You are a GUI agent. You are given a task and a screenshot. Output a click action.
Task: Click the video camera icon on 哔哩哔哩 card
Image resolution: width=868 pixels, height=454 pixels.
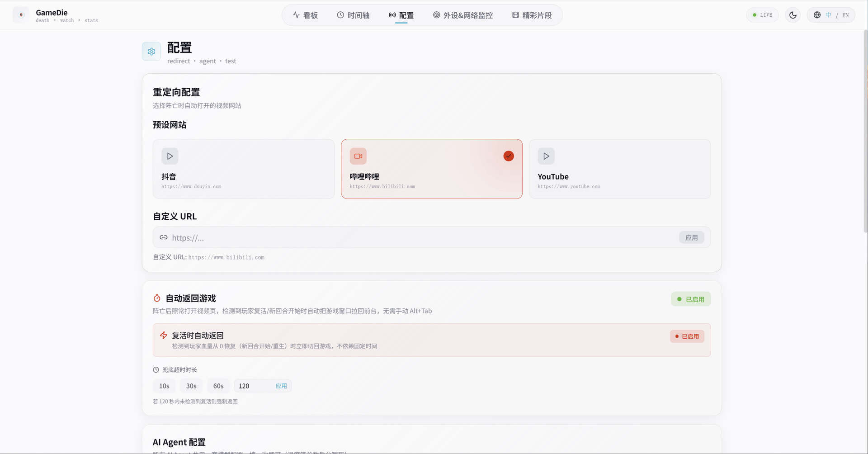pos(358,156)
